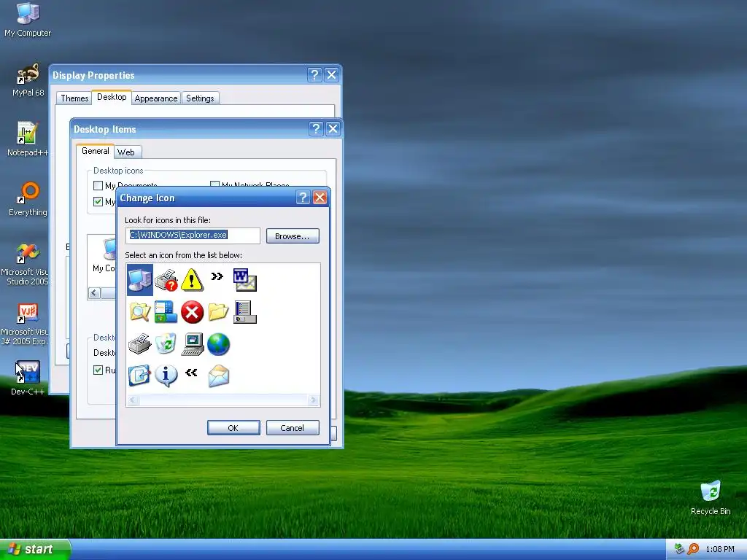747x560 pixels.
Task: Close the Desktop Items window
Action: click(333, 128)
